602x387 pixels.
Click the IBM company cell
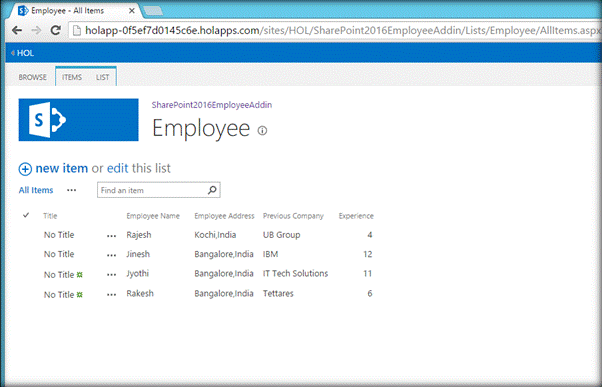coord(271,254)
